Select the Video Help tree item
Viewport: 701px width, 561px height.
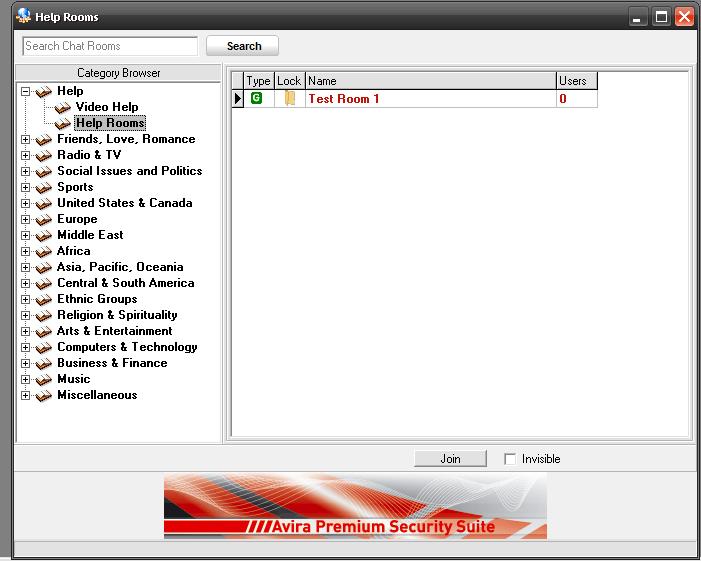(107, 107)
